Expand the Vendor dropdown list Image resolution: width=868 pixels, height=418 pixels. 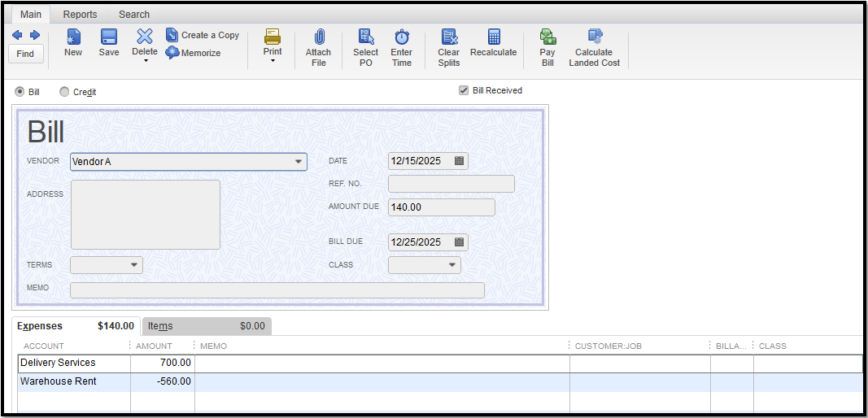pos(298,162)
